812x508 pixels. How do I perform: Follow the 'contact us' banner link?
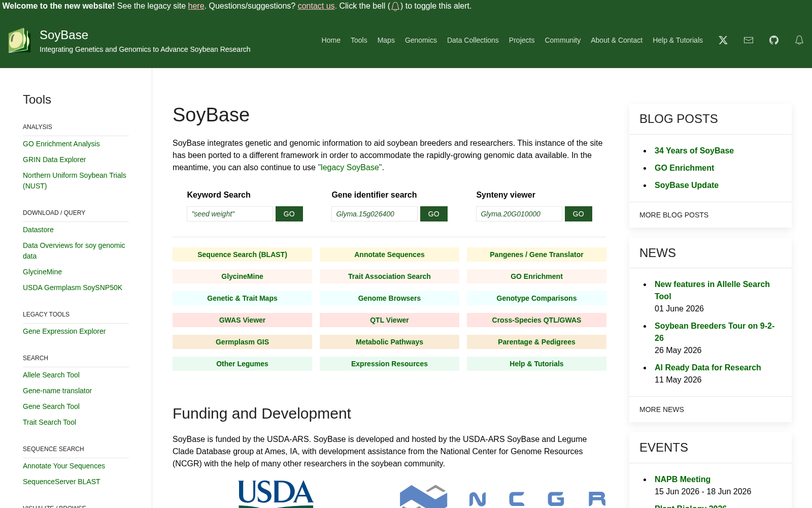pos(316,6)
